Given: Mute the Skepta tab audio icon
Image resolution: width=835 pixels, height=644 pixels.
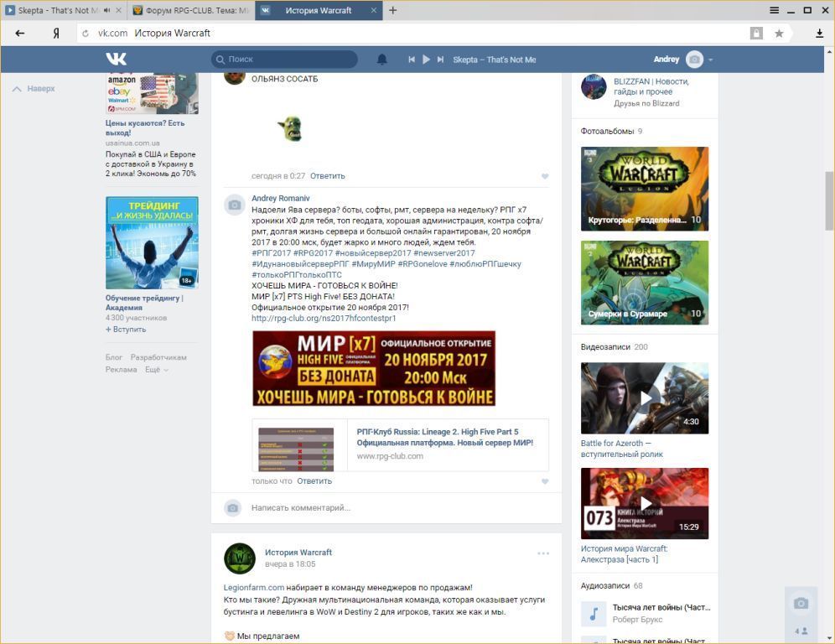Looking at the screenshot, I should [x=107, y=10].
